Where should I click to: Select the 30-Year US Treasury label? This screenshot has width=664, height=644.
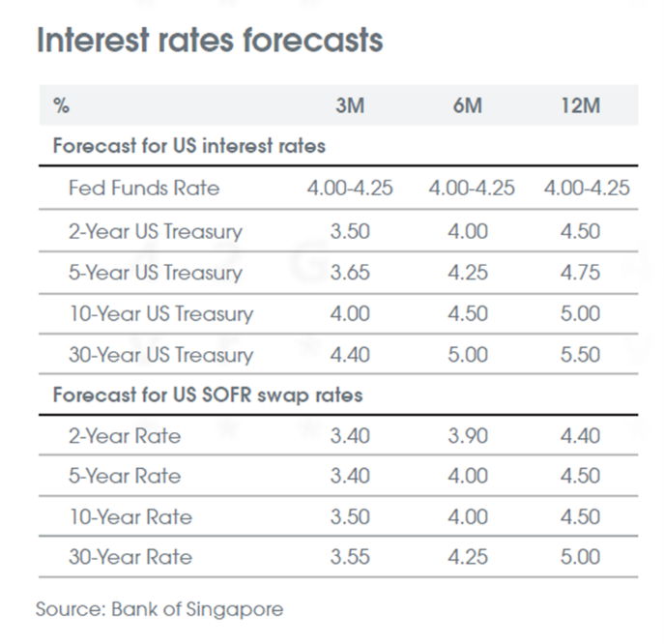point(160,356)
